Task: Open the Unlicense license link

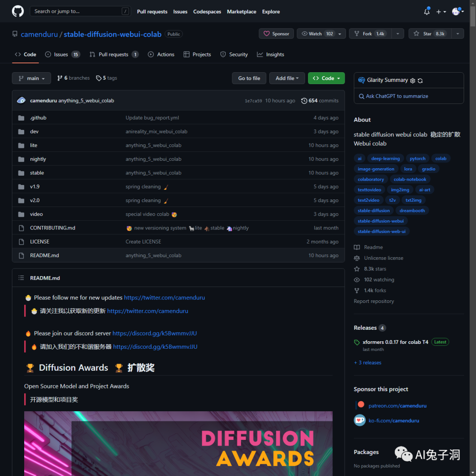Action: (x=383, y=258)
